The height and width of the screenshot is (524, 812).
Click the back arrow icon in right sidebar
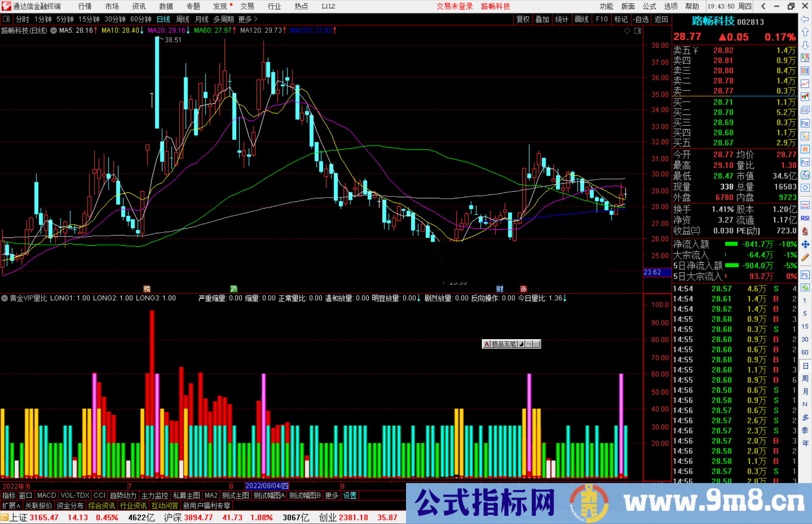tap(805, 19)
